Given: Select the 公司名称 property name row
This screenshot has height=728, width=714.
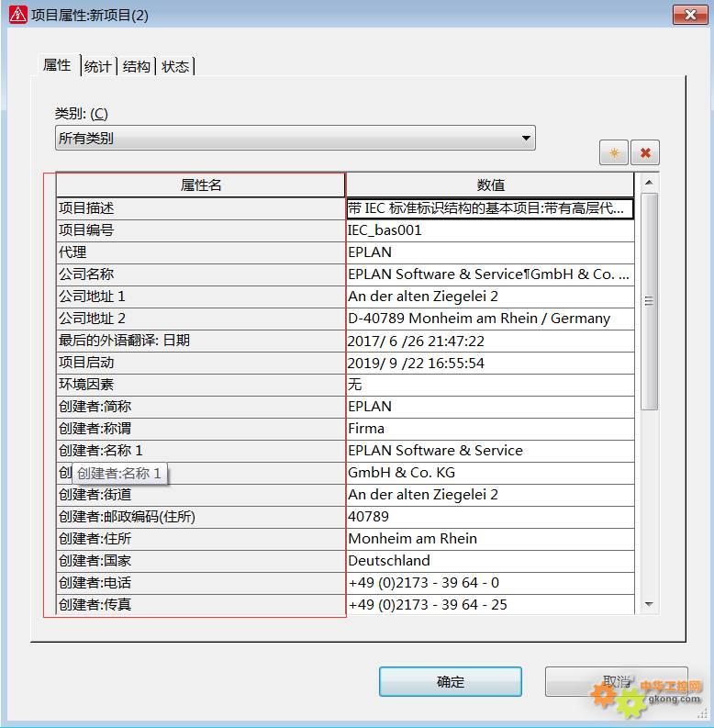Looking at the screenshot, I should (201, 274).
